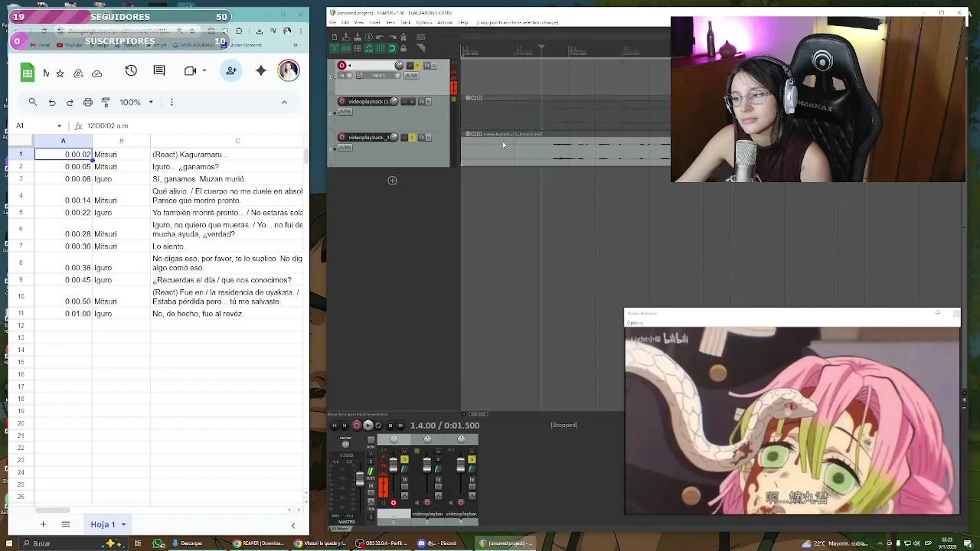Screen dimensions: 980x551
Task: Open Hoja 1 tab dropdown arrow
Action: 123,524
